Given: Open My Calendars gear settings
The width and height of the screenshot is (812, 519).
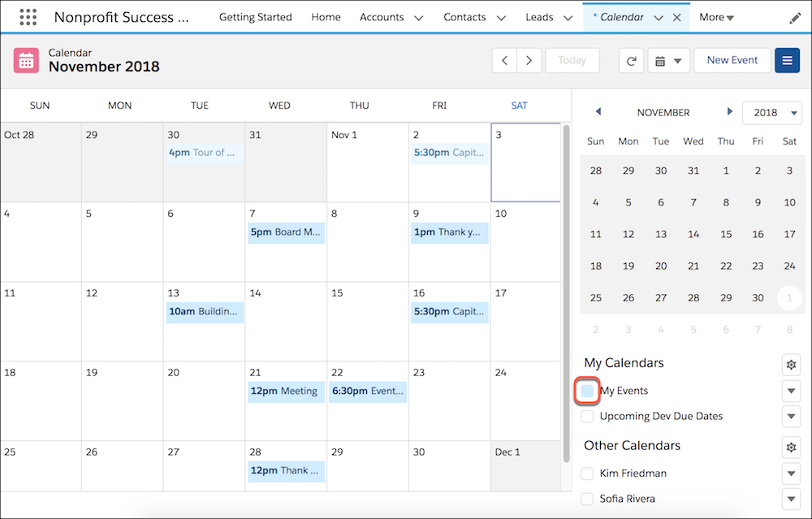Looking at the screenshot, I should coord(791,365).
